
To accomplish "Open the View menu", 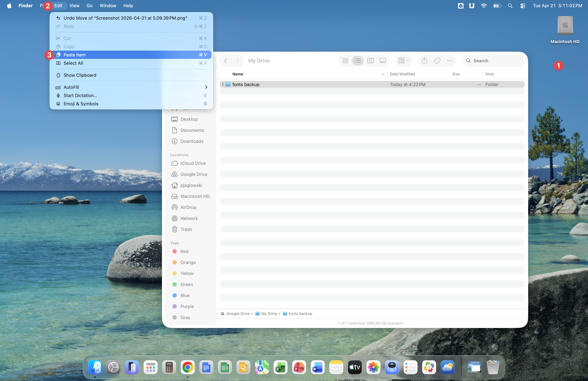I will 74,6.
